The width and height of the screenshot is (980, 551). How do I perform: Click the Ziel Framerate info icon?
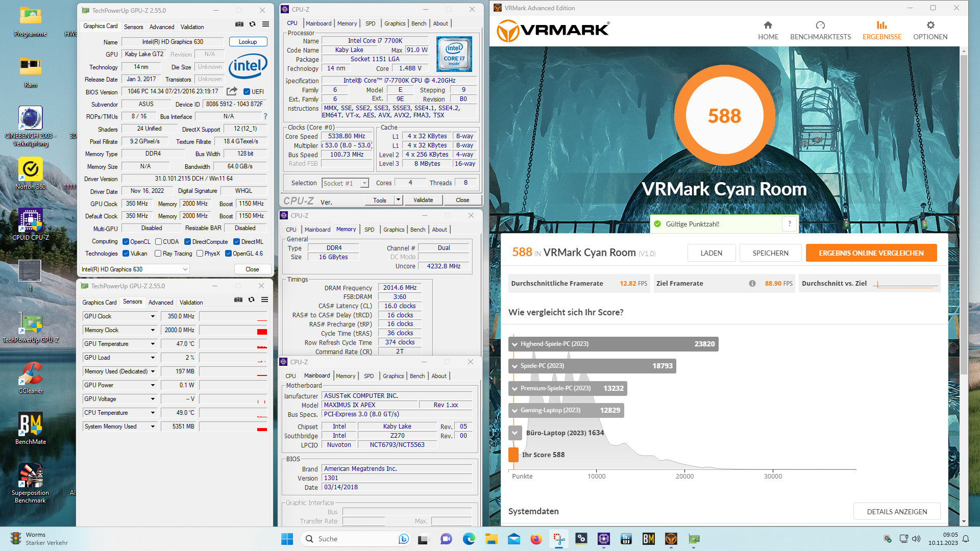752,284
